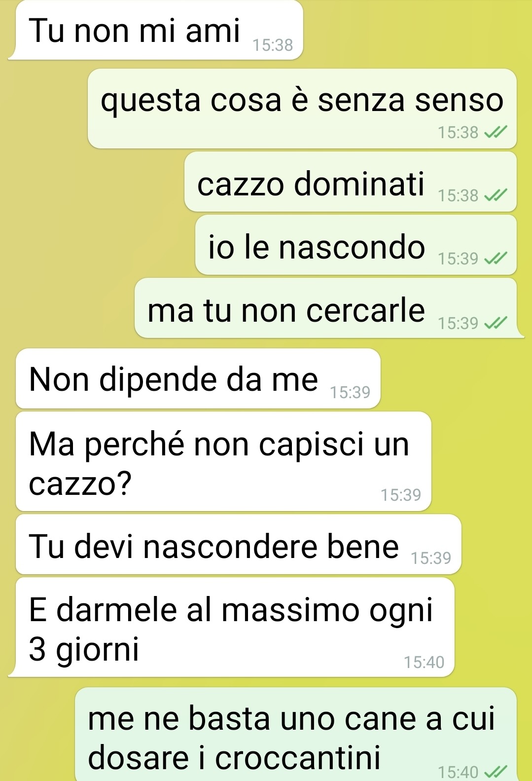Screen dimensions: 532x781
Task: Tap the 'io le nascondo' message bubble
Action: tap(356, 245)
